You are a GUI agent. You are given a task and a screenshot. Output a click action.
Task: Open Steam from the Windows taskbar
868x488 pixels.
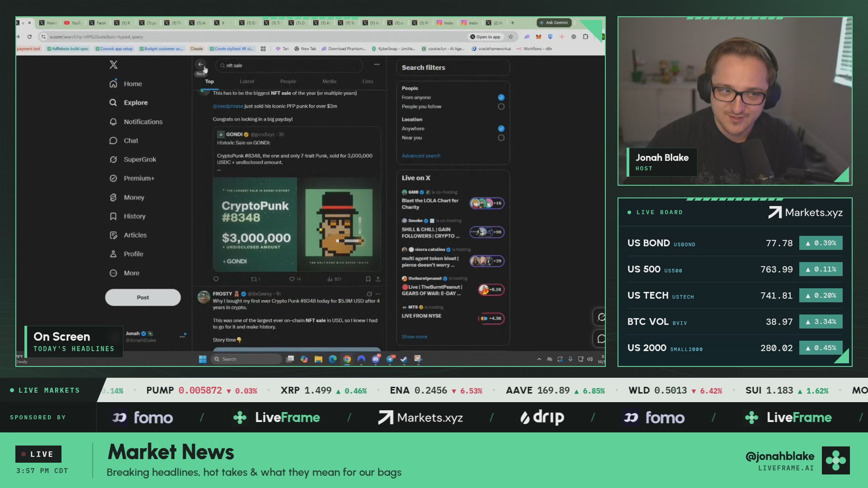[404, 359]
